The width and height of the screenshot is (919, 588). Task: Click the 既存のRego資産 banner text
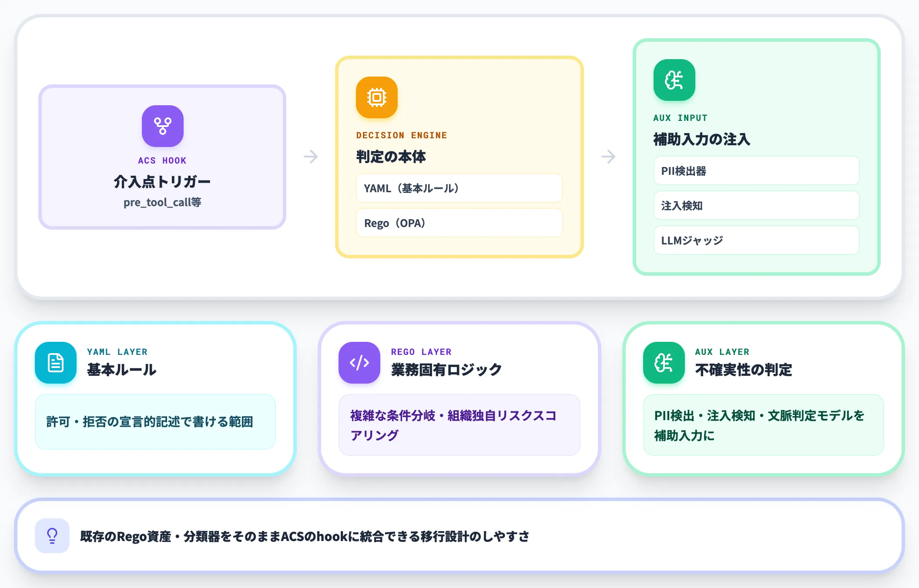click(305, 536)
